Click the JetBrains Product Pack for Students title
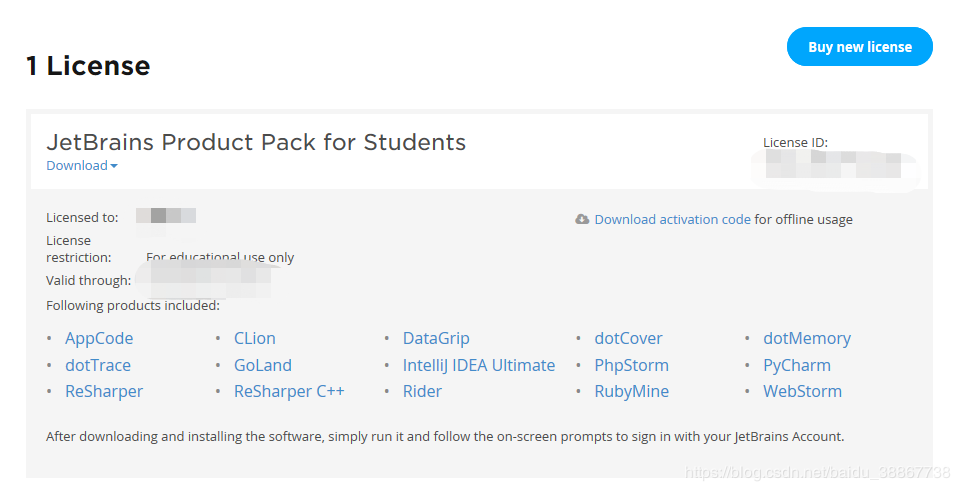 [x=256, y=142]
